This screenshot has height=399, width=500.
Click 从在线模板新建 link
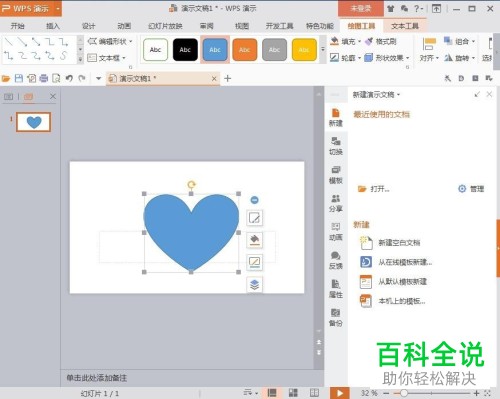pyautogui.click(x=396, y=262)
